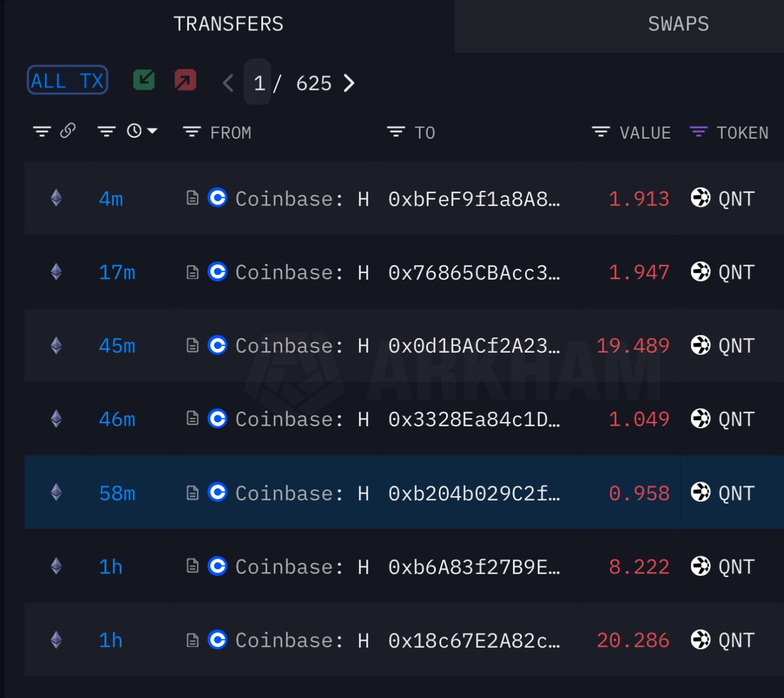
Task: Open the 45m transaction time link
Action: [x=117, y=346]
